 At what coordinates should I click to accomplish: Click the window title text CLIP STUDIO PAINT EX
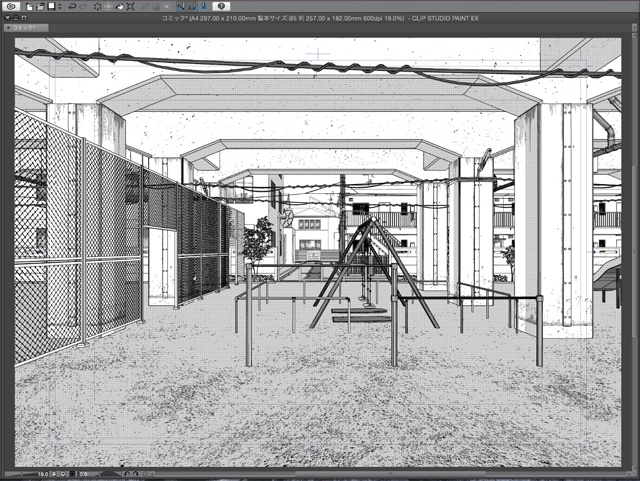(x=445, y=18)
